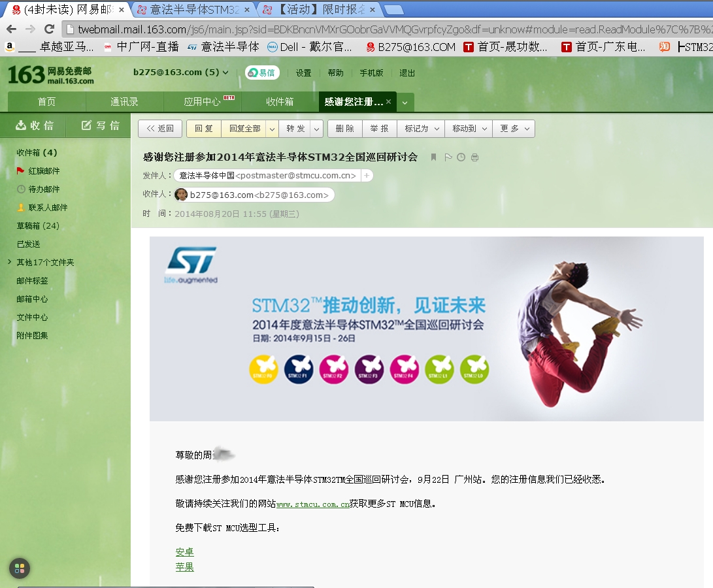
Task: Click the 回复 reply button
Action: pyautogui.click(x=204, y=129)
